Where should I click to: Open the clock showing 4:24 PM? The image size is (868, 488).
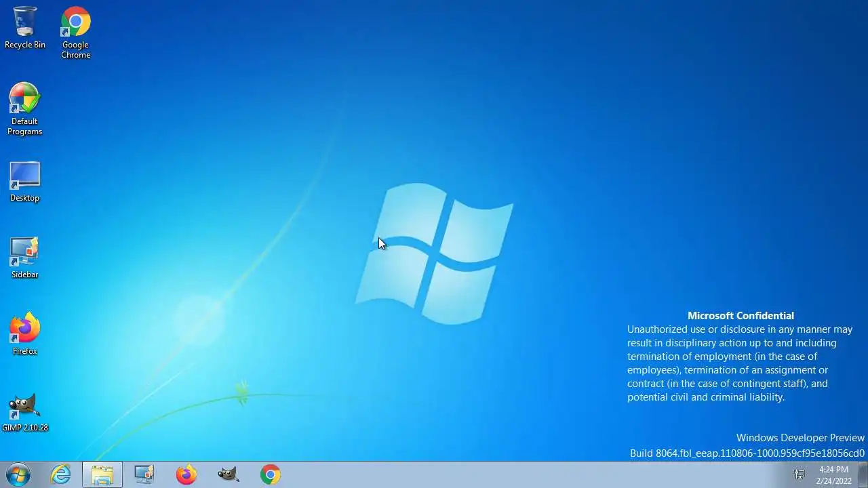833,475
